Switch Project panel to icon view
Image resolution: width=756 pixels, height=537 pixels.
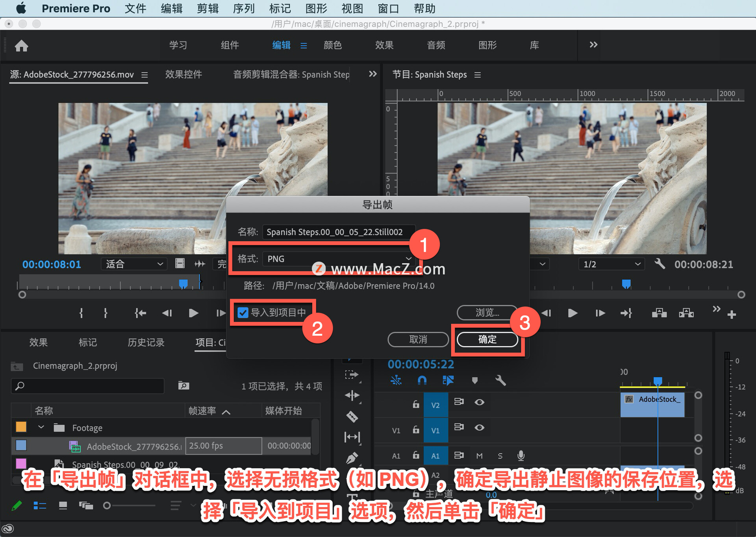pyautogui.click(x=63, y=506)
